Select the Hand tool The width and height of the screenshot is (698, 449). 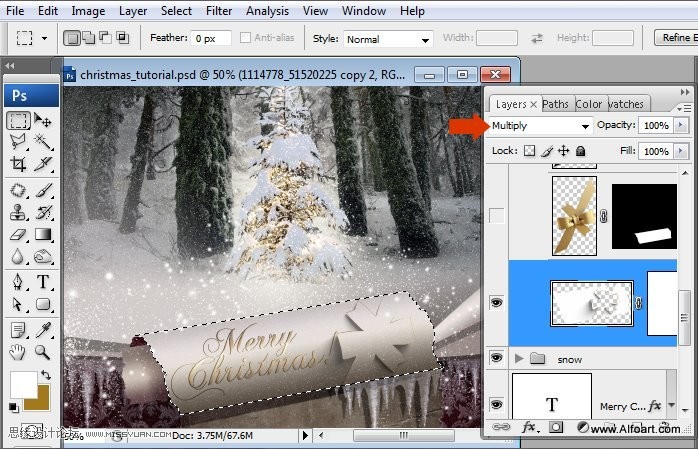[18, 352]
